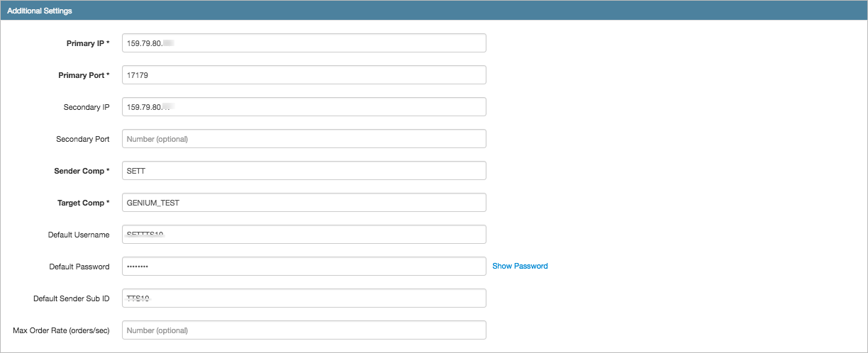Click the masked Default Password field

304,266
